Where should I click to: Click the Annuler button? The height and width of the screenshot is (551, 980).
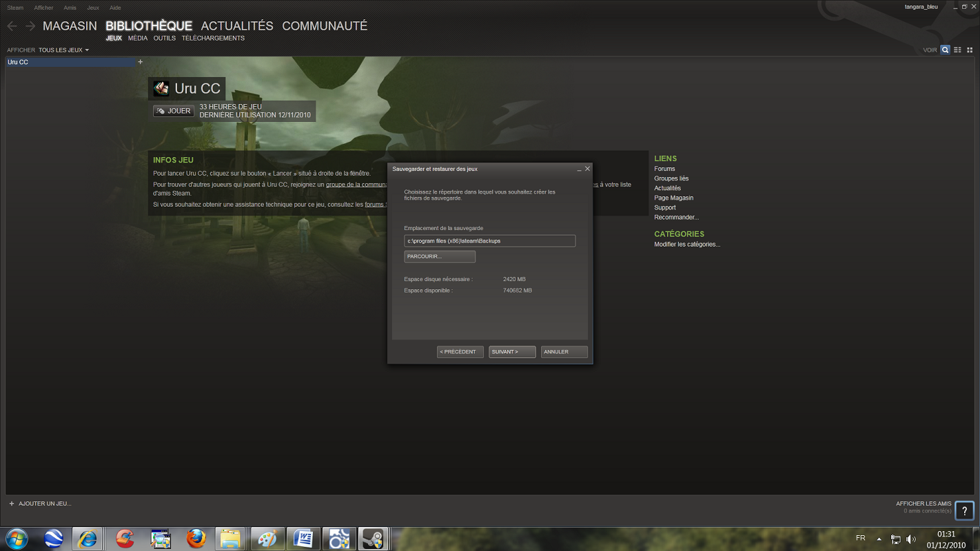(564, 352)
